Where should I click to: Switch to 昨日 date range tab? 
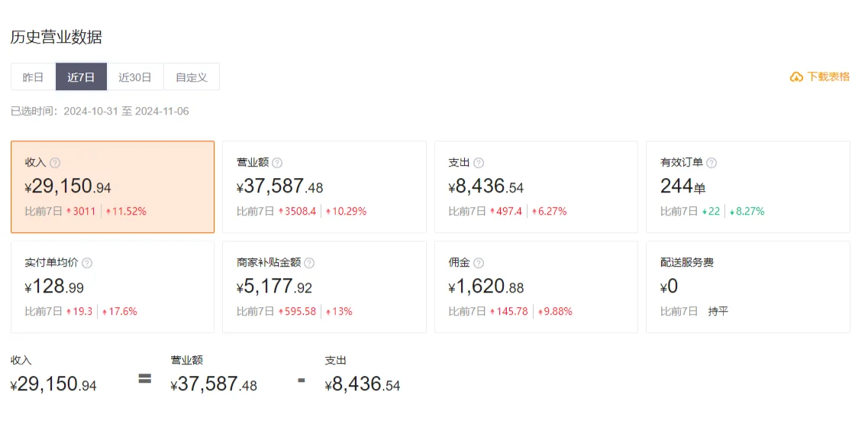tap(33, 77)
